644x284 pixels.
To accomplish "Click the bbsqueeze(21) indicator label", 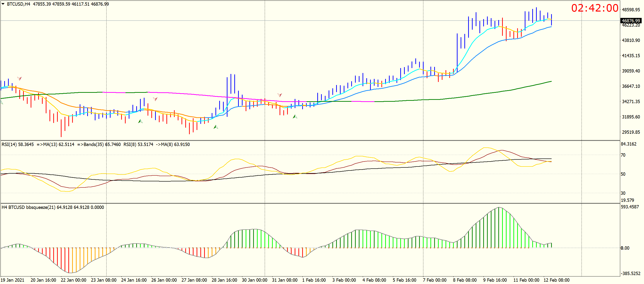I will coord(41,207).
